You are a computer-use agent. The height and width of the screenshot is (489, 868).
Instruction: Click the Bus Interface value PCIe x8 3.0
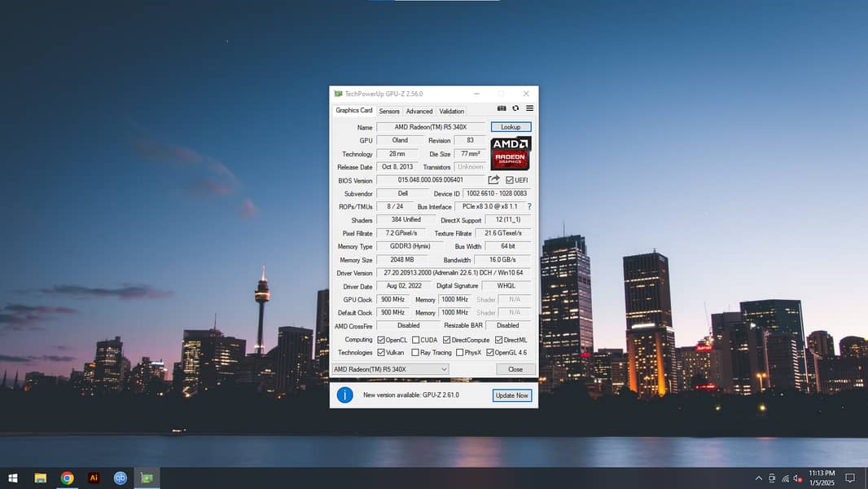coord(490,206)
